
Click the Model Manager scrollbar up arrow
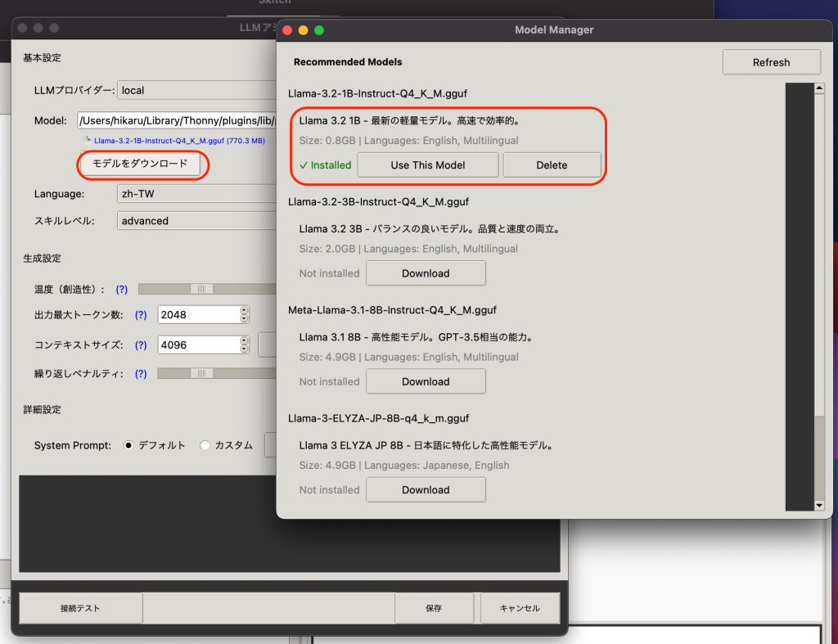pos(819,88)
